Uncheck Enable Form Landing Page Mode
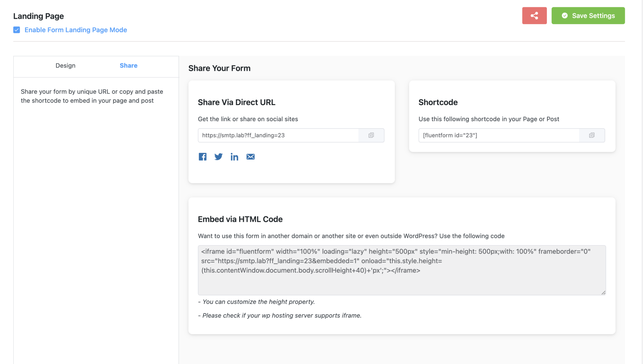This screenshot has width=643, height=364. 16,30
